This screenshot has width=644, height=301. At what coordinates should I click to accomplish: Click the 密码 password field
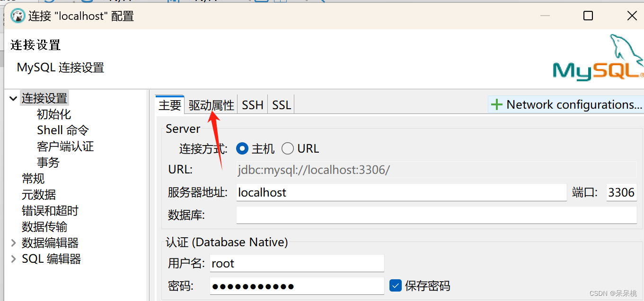coord(297,286)
